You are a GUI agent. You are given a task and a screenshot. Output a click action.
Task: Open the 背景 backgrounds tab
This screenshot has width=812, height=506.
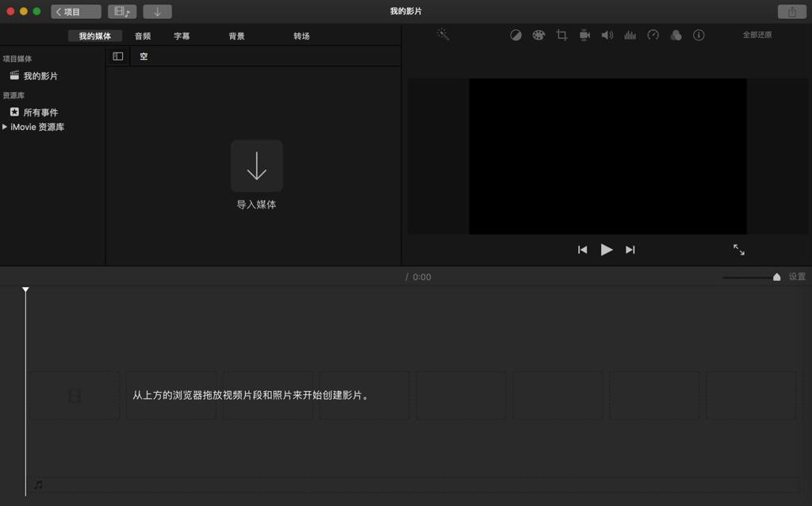(x=236, y=36)
